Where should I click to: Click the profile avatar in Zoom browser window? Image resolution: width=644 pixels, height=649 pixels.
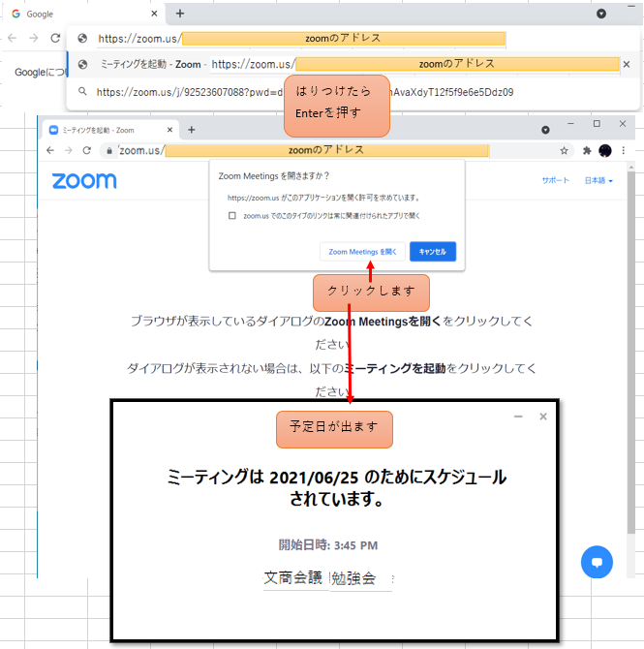tap(604, 151)
